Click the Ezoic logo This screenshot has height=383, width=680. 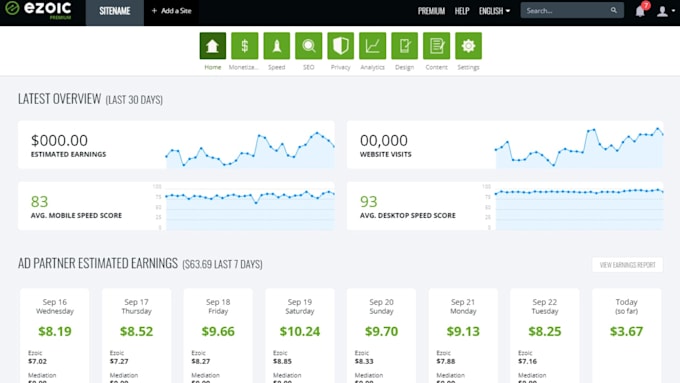[x=38, y=10]
